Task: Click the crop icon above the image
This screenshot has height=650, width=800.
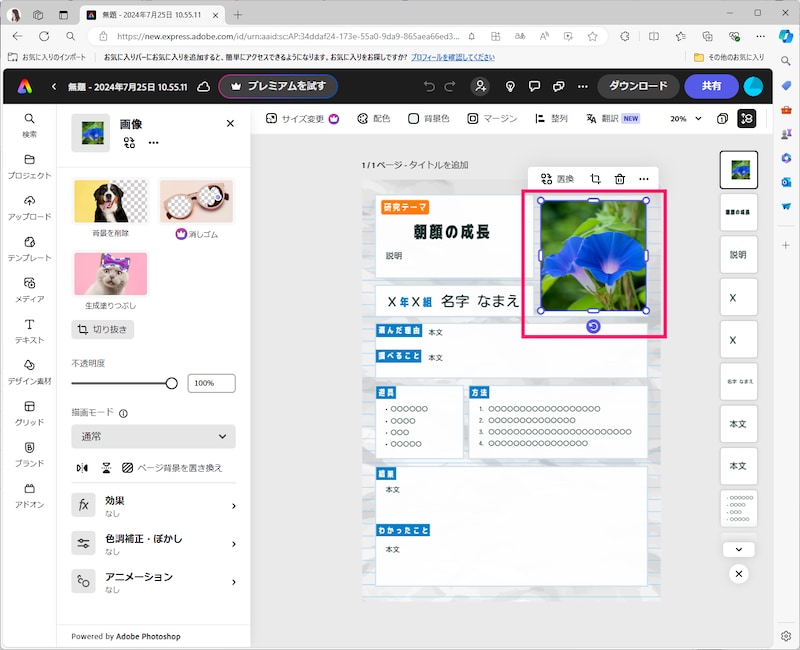Action: 595,179
